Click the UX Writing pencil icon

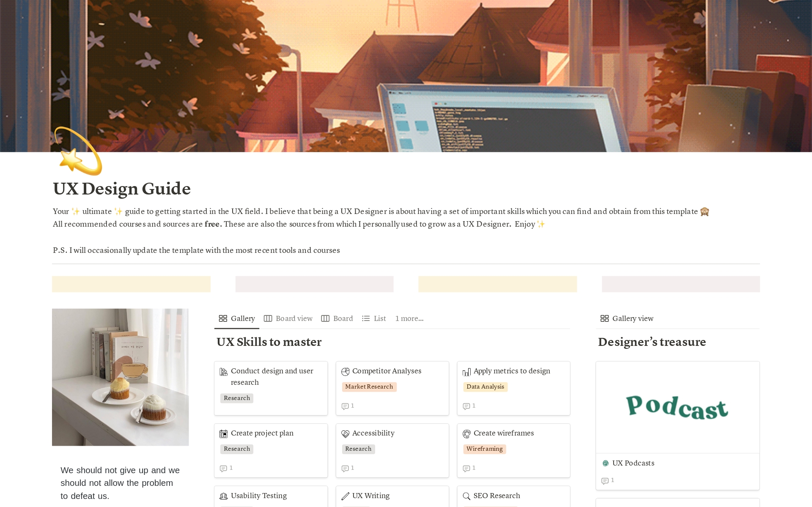[345, 496]
